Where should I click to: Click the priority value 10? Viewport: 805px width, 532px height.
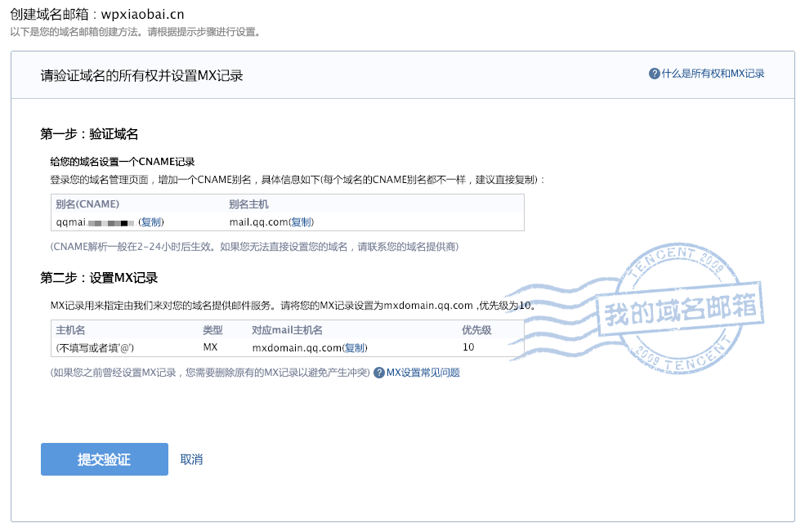tap(468, 347)
